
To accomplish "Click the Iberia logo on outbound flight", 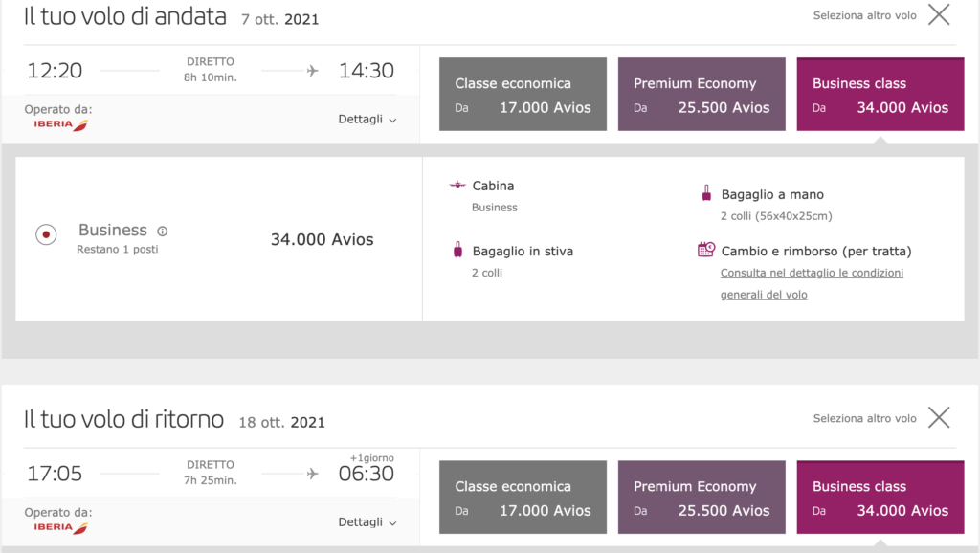I will [x=59, y=125].
